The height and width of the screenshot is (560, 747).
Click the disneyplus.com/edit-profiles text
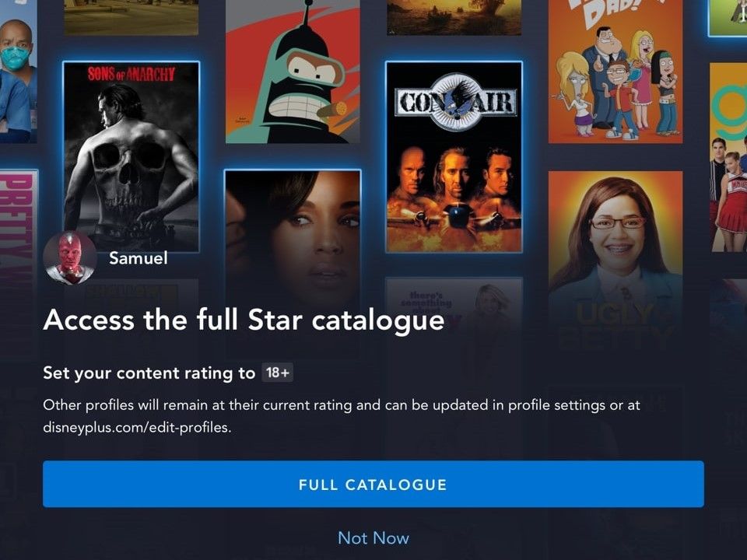[x=137, y=427]
